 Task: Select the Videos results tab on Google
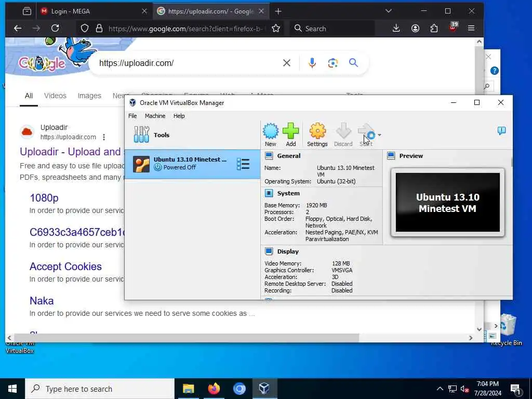click(55, 96)
